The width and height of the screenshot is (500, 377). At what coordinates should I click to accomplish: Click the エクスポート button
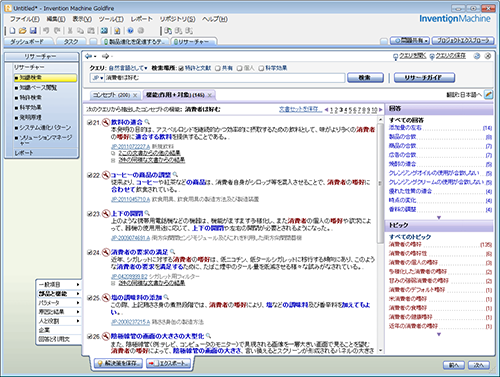[x=170, y=363]
